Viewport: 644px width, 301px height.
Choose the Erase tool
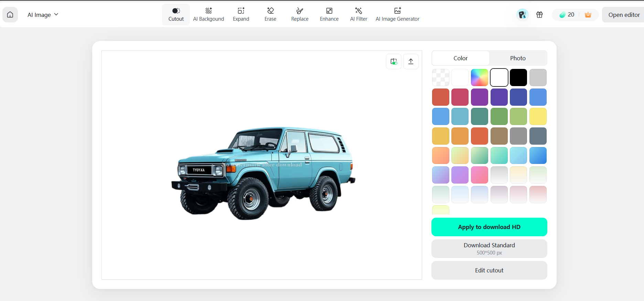270,15
